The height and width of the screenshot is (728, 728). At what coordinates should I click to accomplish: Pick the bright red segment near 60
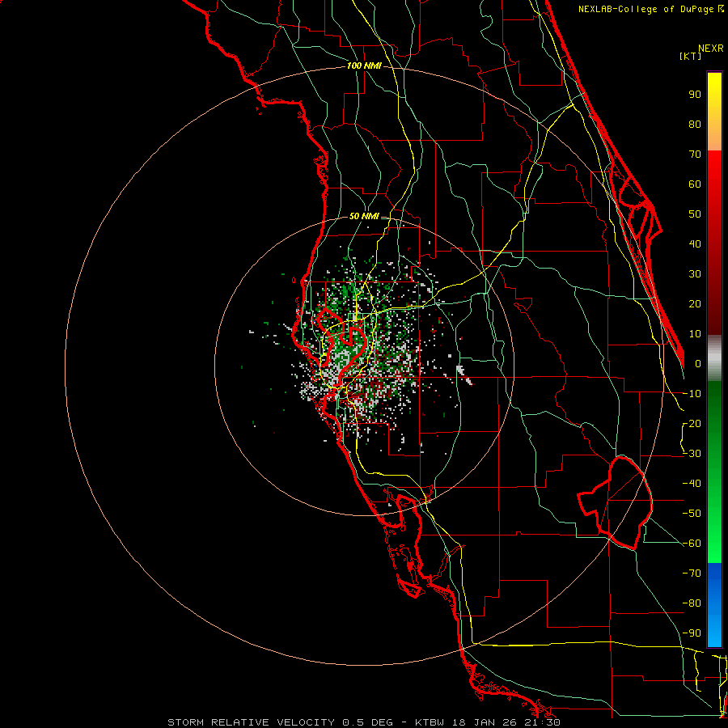(714, 181)
